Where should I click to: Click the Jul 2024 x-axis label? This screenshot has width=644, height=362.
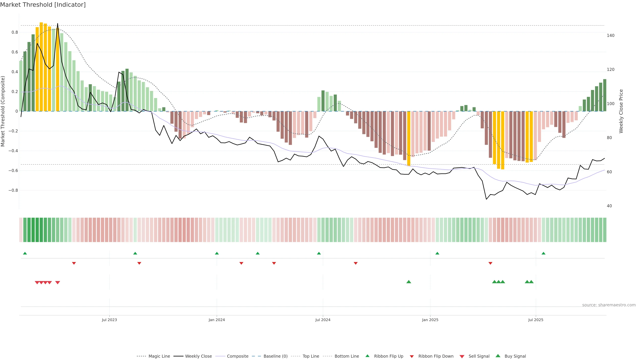(323, 320)
